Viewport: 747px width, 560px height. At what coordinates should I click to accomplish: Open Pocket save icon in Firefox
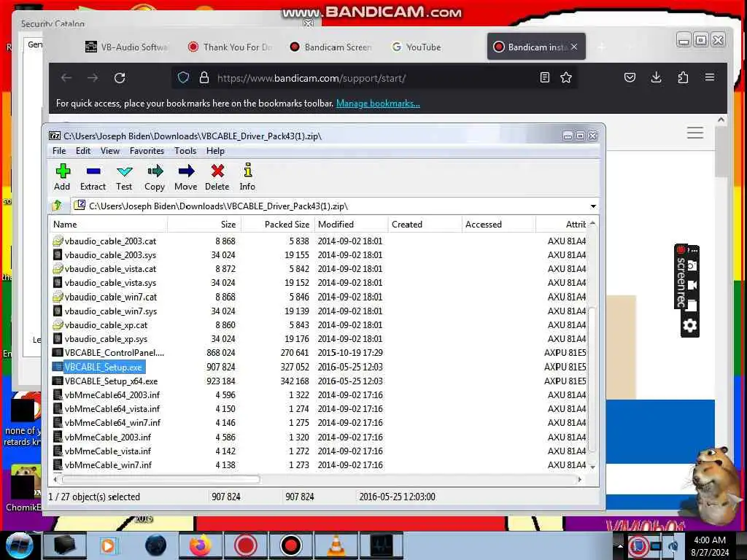coord(630,77)
